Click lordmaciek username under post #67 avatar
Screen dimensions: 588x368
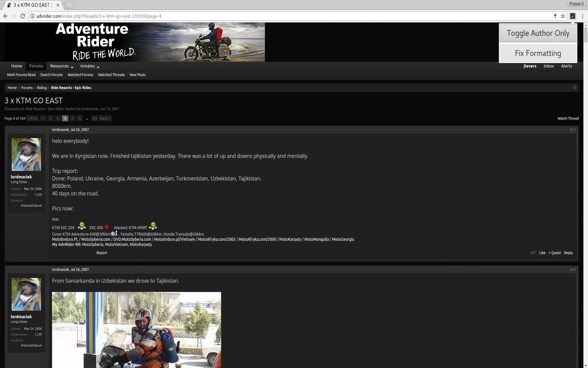click(21, 177)
